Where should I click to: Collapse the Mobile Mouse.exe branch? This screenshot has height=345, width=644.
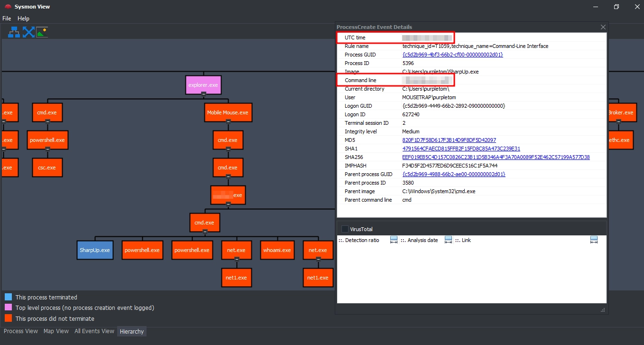point(228,121)
